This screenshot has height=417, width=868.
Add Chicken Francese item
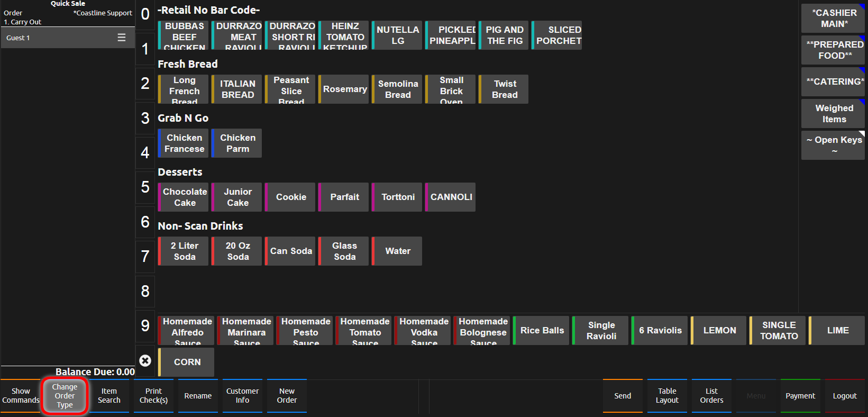(x=183, y=143)
